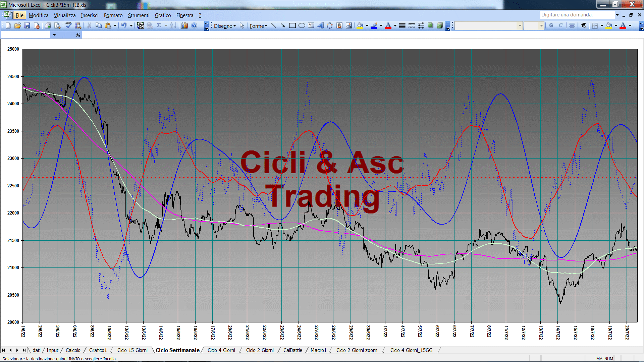Image resolution: width=644 pixels, height=362 pixels.
Task: Click the Paste clipboard icon
Action: (108, 25)
